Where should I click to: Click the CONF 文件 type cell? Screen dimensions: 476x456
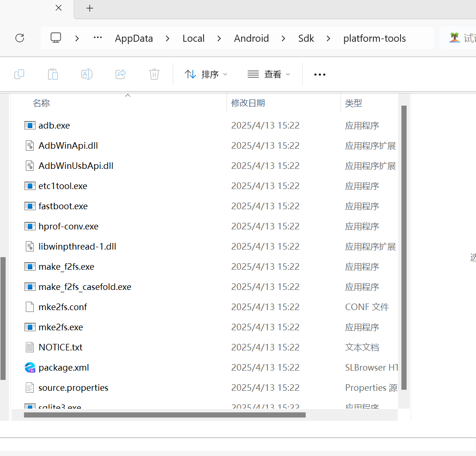click(367, 307)
